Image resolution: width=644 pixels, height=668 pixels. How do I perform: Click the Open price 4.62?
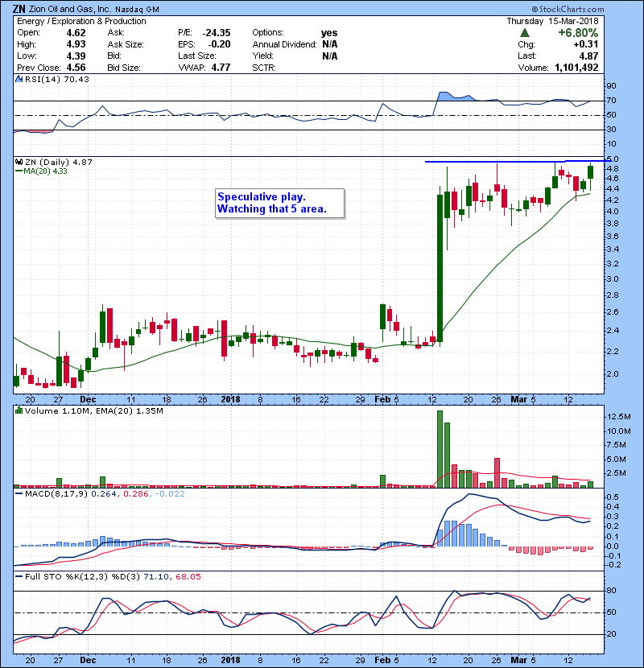click(x=76, y=33)
